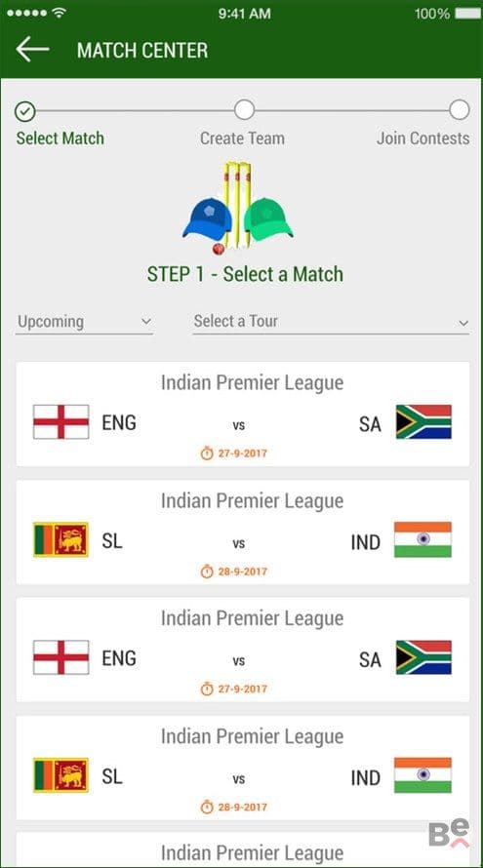Tap India flag in second match card
The width and height of the screenshot is (483, 868).
[423, 539]
